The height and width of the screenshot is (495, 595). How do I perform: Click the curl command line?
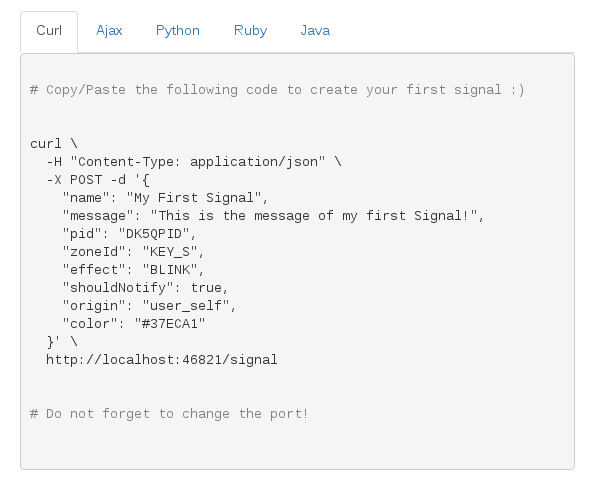pyautogui.click(x=54, y=144)
